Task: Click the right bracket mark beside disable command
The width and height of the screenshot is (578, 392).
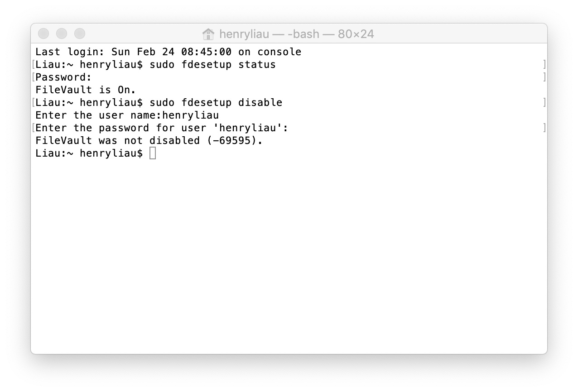Action: pos(544,103)
